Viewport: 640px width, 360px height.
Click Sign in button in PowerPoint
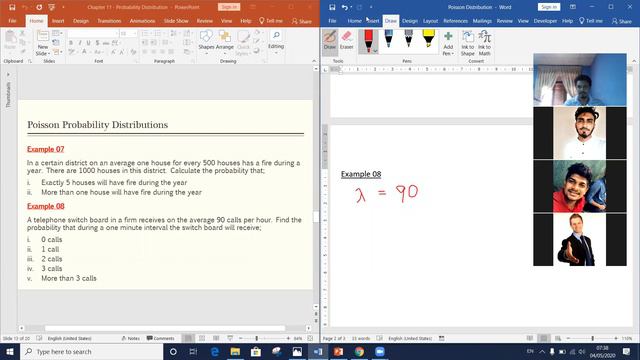tap(229, 7)
